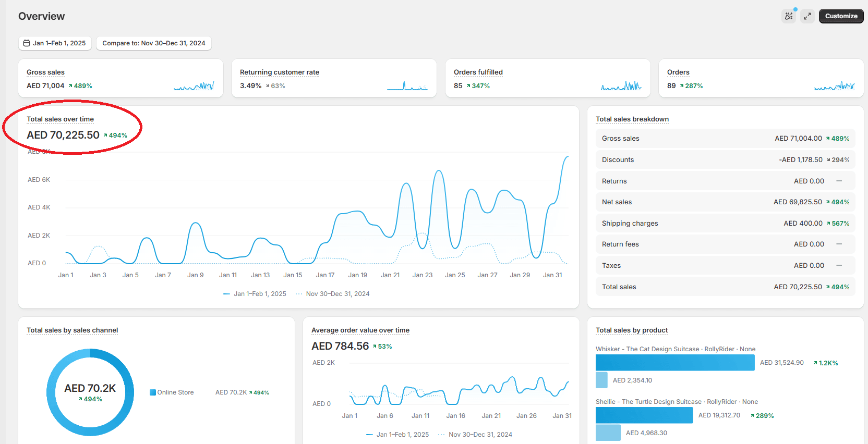Viewport: 868px width, 444px height.
Task: Select the Total sales breakdown row
Action: [x=726, y=287]
